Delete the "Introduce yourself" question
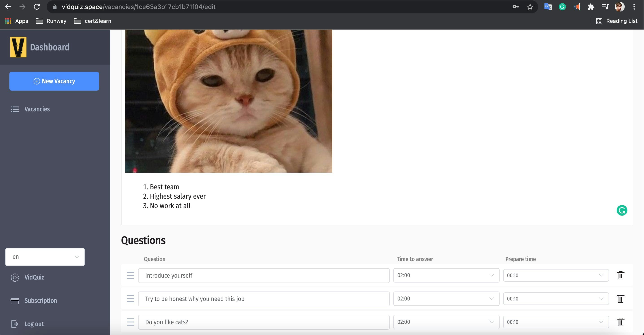Screen dimensions: 644x335 tap(620, 275)
